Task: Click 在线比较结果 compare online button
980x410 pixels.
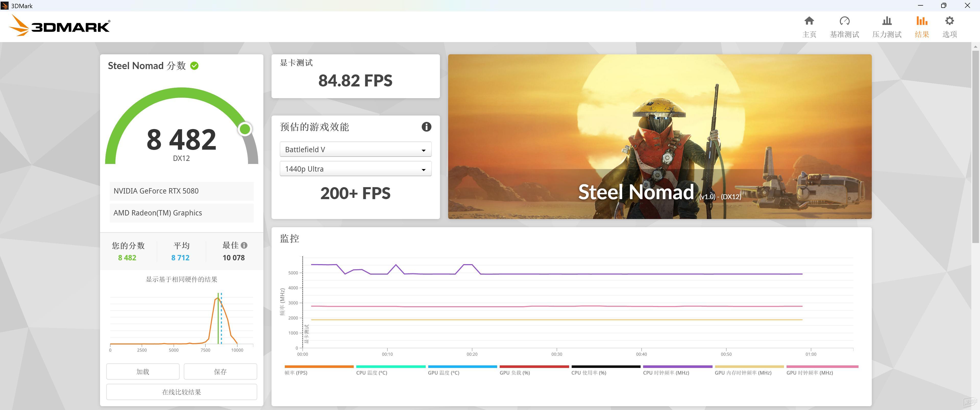Action: [181, 392]
